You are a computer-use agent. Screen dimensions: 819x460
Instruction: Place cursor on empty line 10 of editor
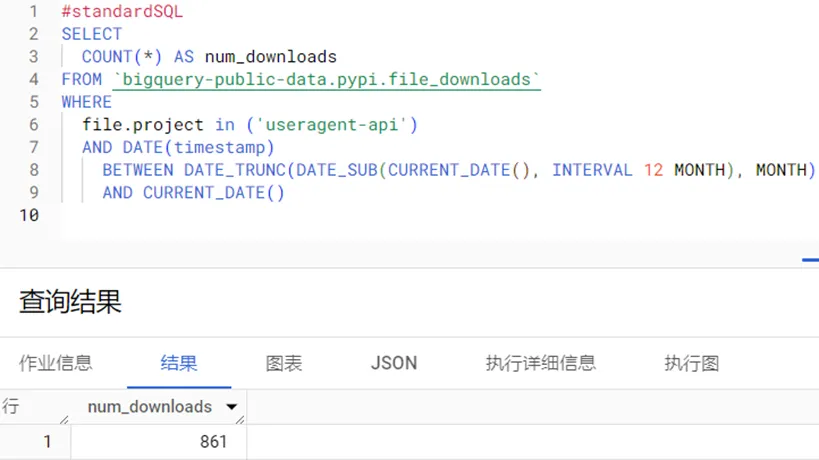(x=300, y=215)
